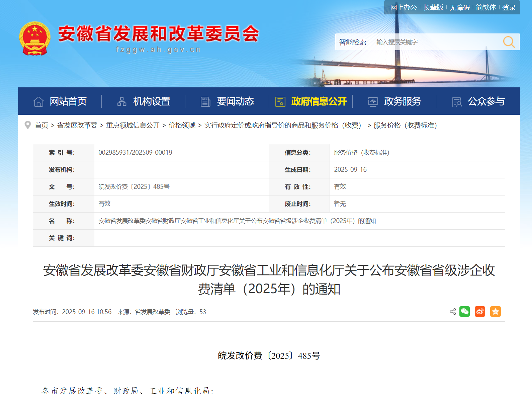Click the 关键词 label cell
The image size is (532, 394).
[x=64, y=238]
